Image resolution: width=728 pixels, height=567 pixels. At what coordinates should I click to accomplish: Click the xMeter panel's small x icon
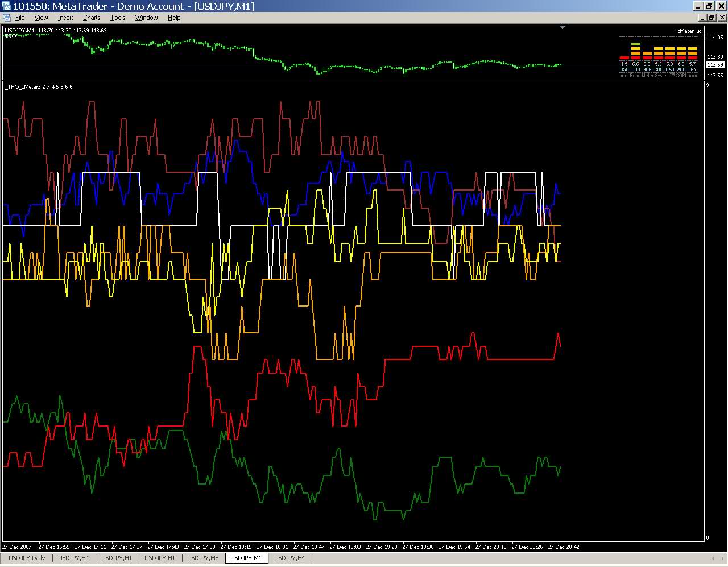(x=700, y=31)
